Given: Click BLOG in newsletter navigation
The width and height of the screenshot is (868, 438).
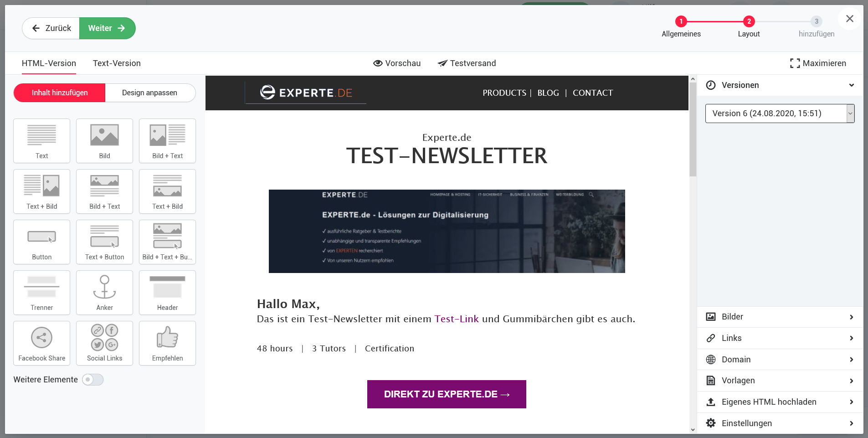Looking at the screenshot, I should [548, 93].
